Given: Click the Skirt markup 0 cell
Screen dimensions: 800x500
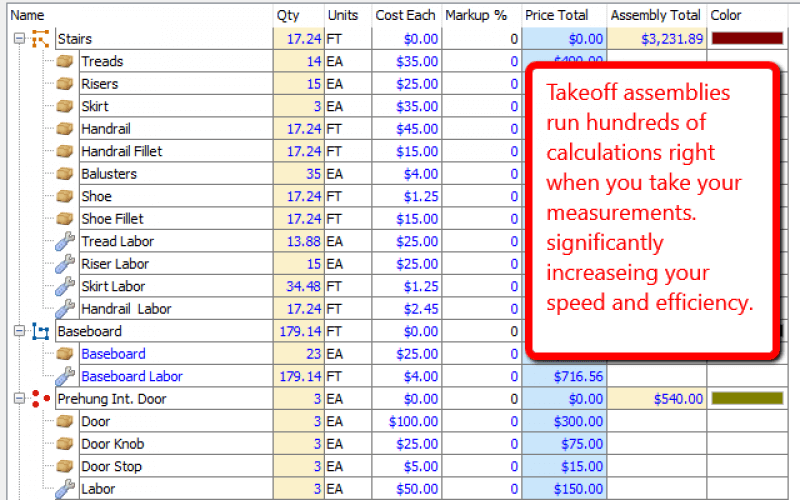Looking at the screenshot, I should [x=482, y=106].
